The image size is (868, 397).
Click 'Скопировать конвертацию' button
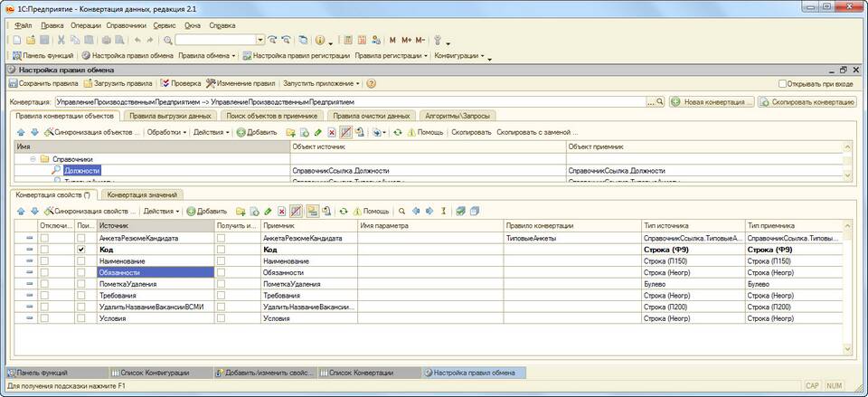[807, 102]
